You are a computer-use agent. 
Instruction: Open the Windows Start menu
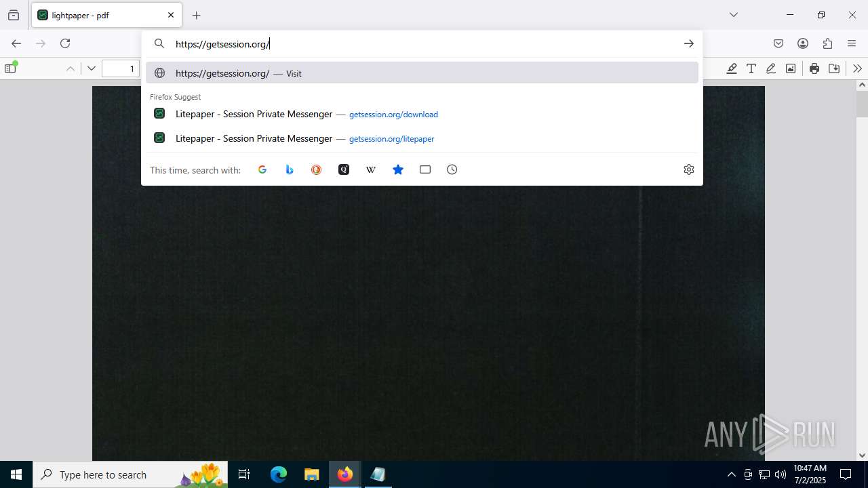tap(16, 474)
